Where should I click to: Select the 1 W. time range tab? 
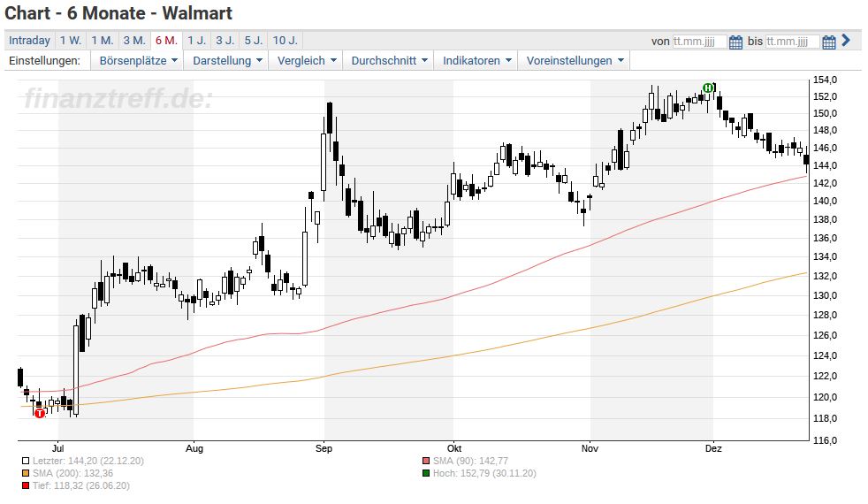pos(71,41)
